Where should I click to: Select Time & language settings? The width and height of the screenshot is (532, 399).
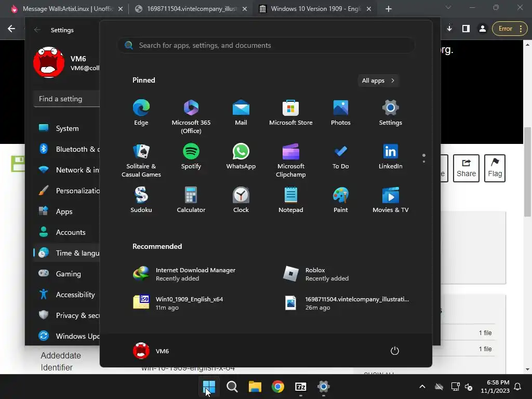(x=67, y=253)
